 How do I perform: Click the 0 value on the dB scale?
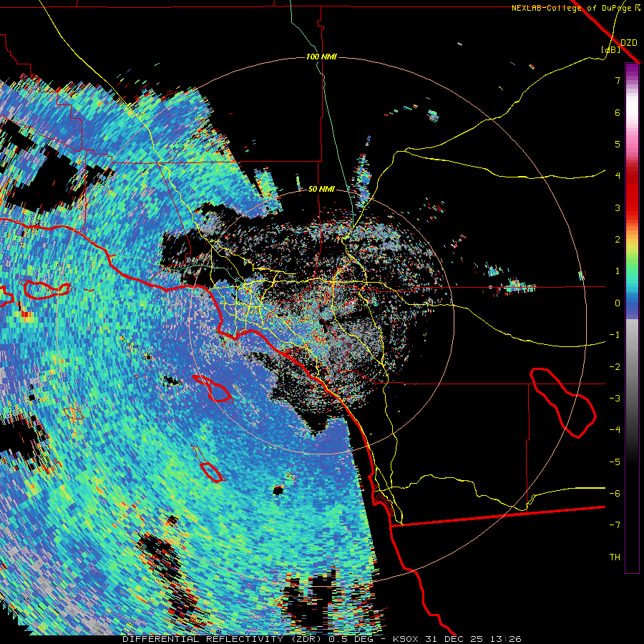618,303
